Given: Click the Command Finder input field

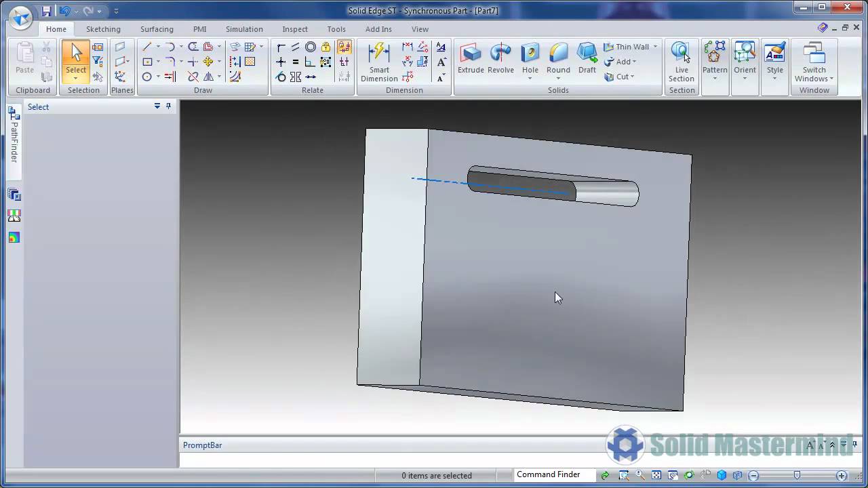Looking at the screenshot, I should point(555,475).
